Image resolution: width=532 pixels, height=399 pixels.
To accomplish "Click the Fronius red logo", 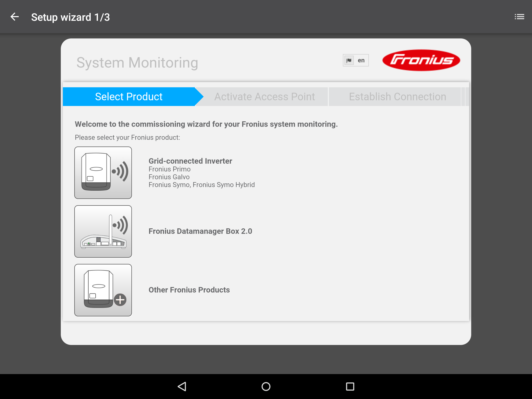I will [421, 60].
